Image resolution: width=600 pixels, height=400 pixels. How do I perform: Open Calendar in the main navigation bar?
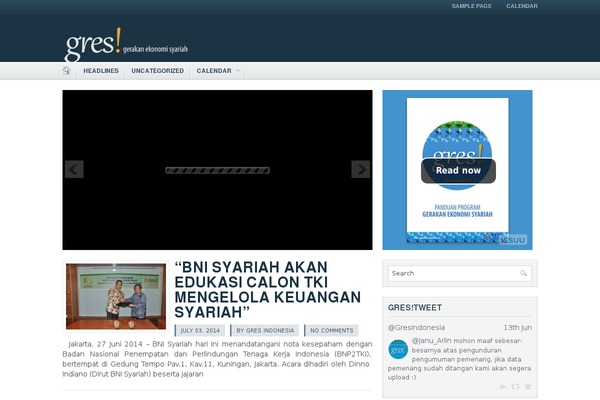[x=214, y=71]
